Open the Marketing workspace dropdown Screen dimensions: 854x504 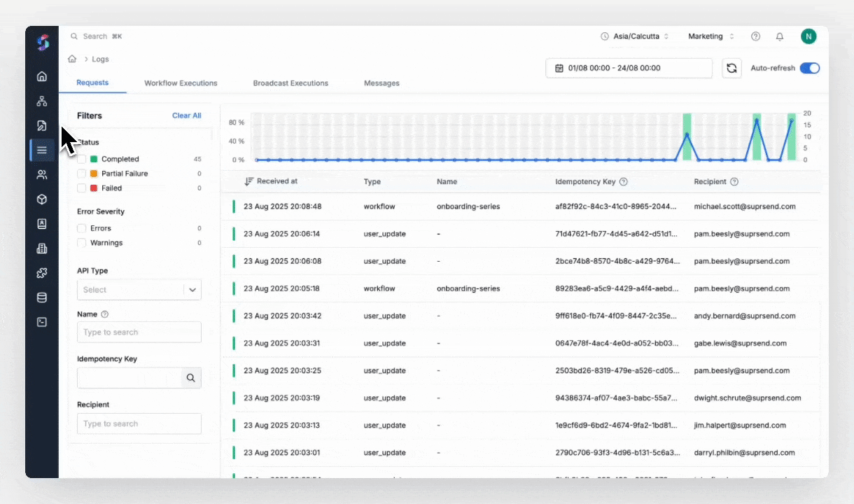[711, 36]
